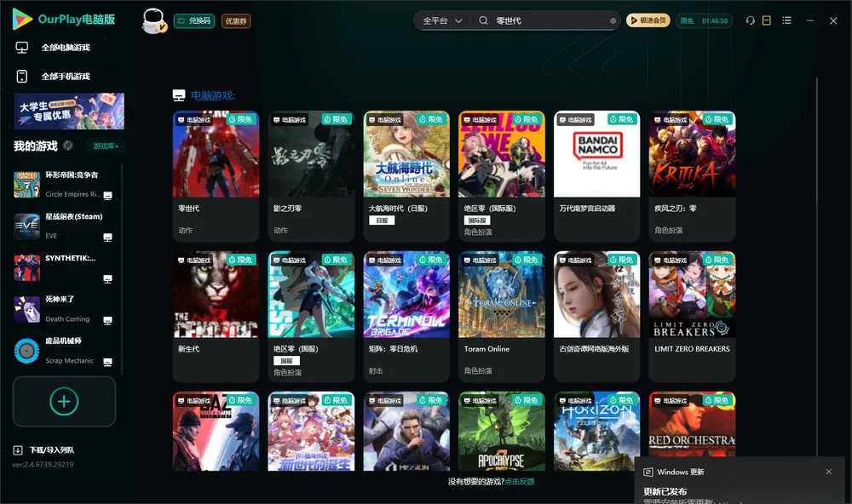Click the 兑换码 redeem code button
This screenshot has width=852, height=504.
[194, 20]
